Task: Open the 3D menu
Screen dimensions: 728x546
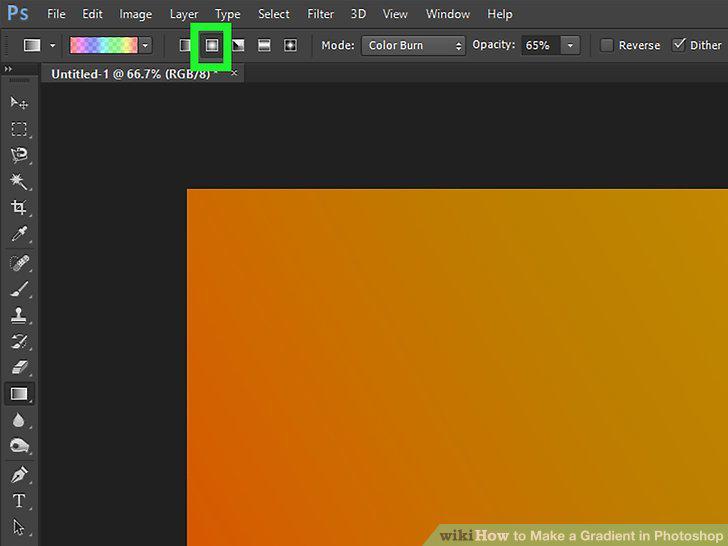Action: (x=358, y=14)
